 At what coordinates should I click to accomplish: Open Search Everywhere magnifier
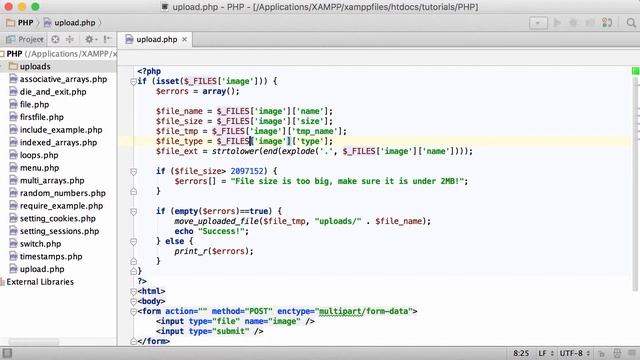pos(631,23)
